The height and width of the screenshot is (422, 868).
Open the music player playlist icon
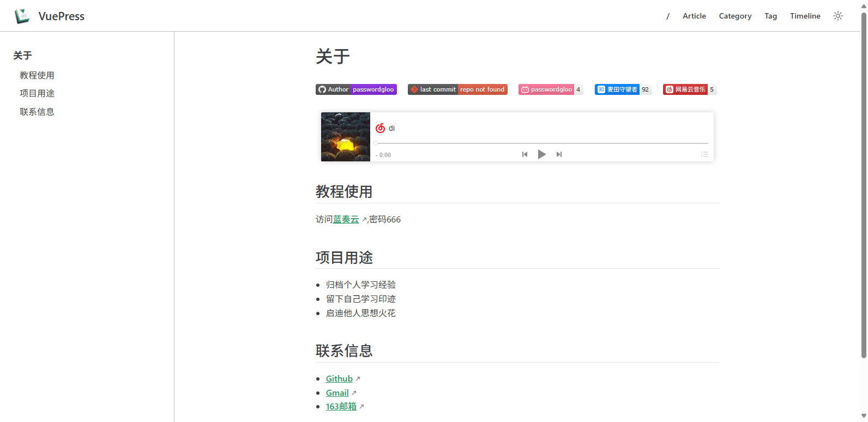click(704, 154)
